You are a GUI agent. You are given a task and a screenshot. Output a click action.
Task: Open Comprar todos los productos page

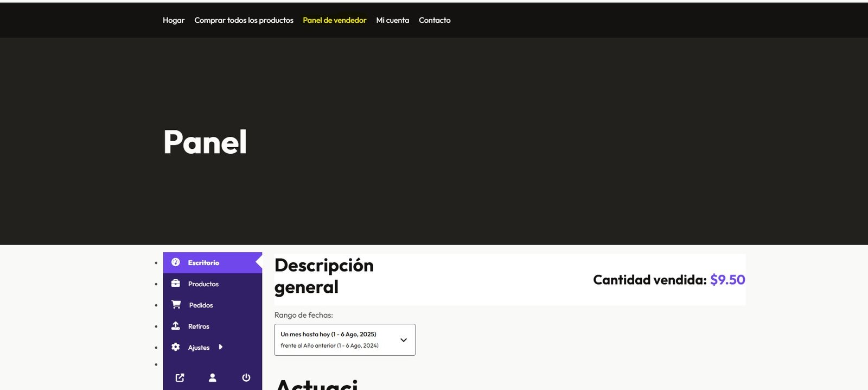pos(244,20)
